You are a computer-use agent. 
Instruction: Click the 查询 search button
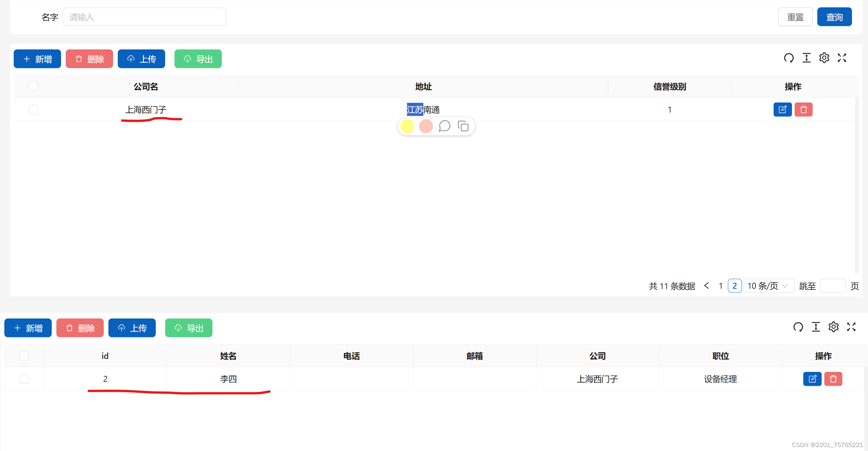(x=834, y=17)
